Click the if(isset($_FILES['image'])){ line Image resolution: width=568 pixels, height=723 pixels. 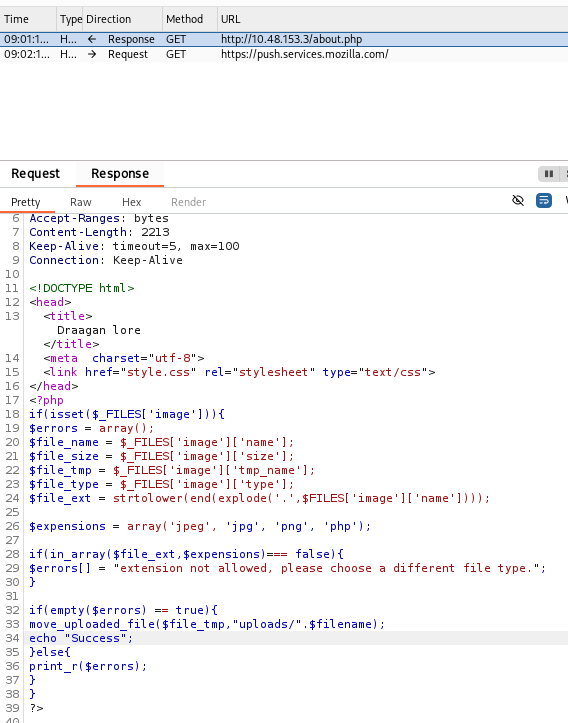pyautogui.click(x=127, y=414)
